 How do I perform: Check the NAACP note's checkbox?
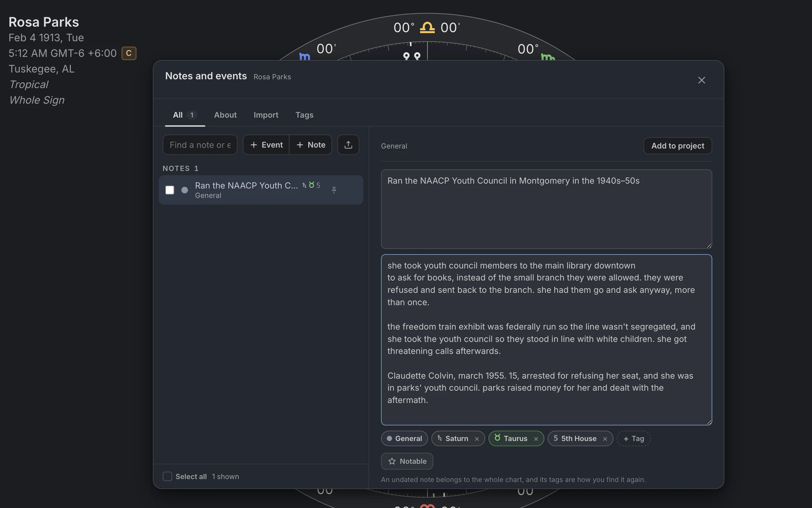170,190
